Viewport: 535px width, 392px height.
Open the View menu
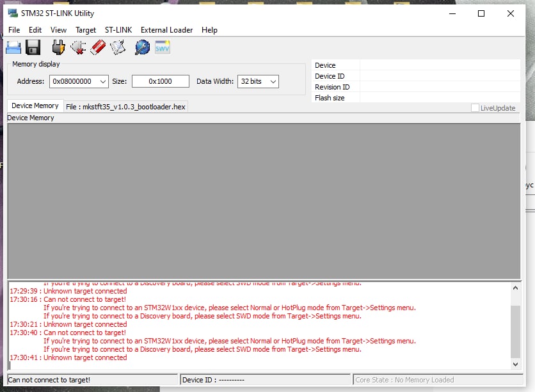coord(58,30)
